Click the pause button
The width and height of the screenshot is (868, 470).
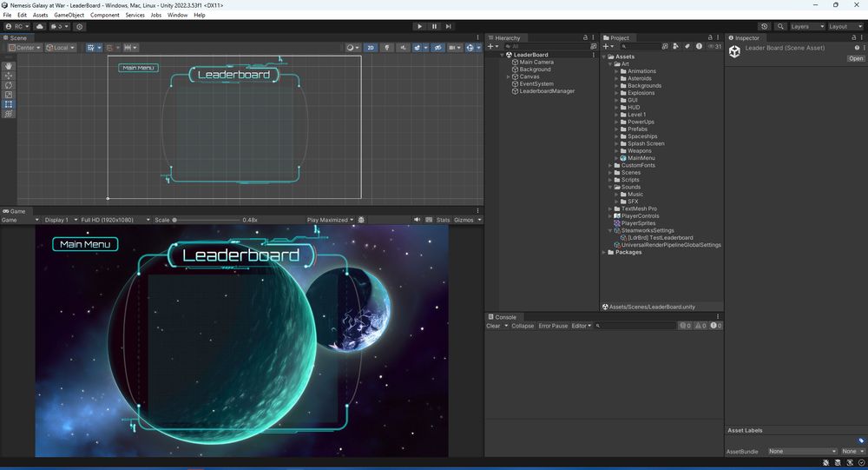[x=435, y=26]
